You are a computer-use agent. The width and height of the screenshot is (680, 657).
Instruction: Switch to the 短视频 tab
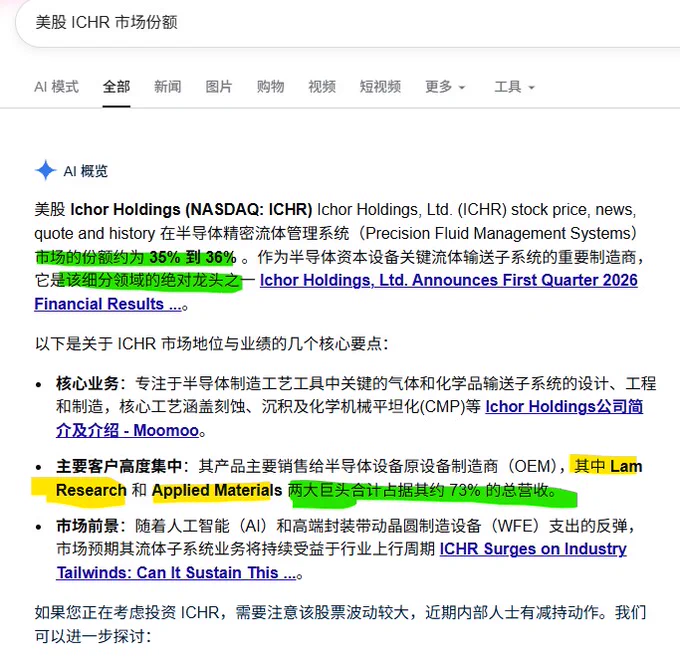point(380,87)
